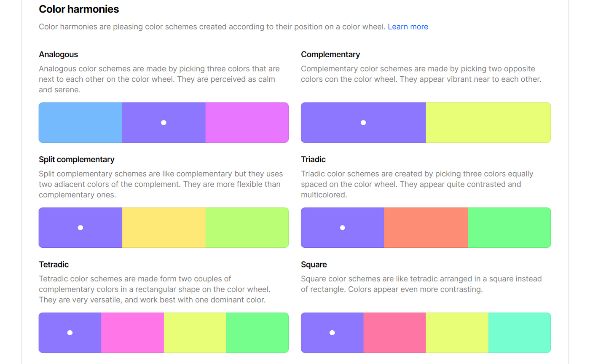Select the yellow swatch in Split complementary
This screenshot has width=590, height=364.
(164, 227)
